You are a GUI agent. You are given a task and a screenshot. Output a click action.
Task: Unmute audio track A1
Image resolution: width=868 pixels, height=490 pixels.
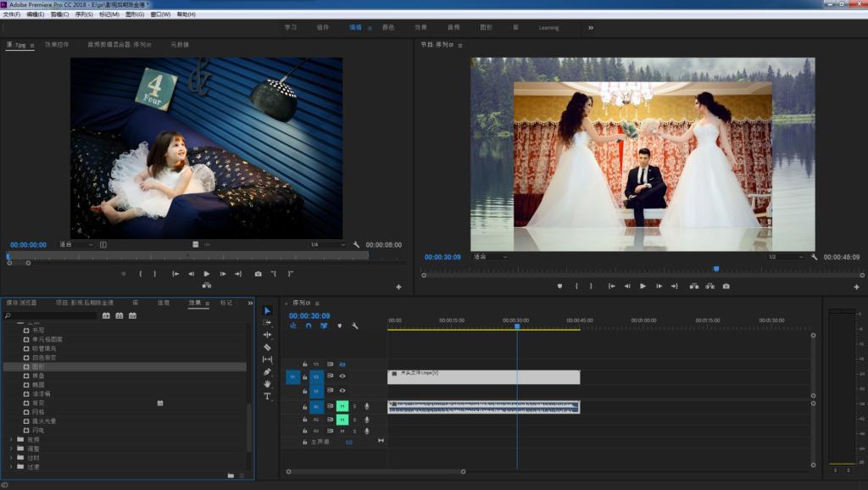point(342,407)
